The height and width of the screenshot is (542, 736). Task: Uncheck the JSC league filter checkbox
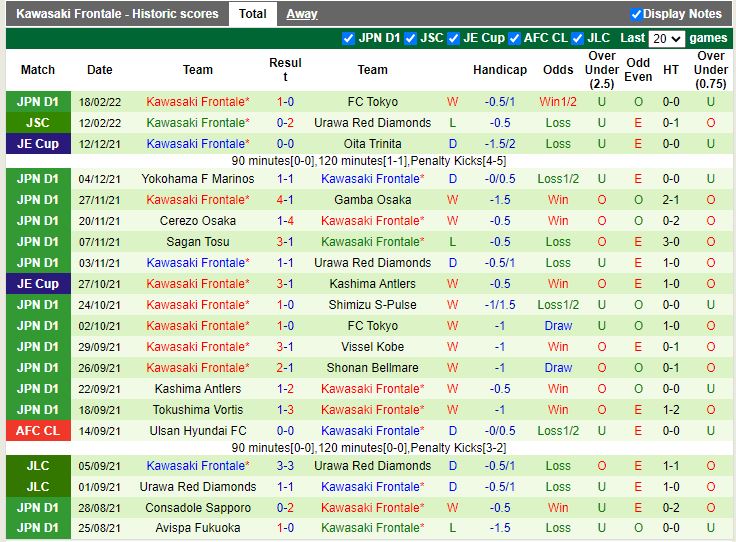tap(409, 38)
